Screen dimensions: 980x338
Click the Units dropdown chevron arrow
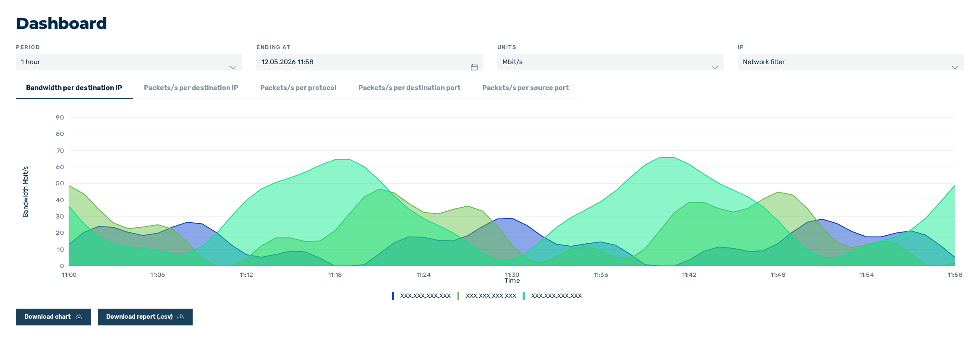[715, 67]
